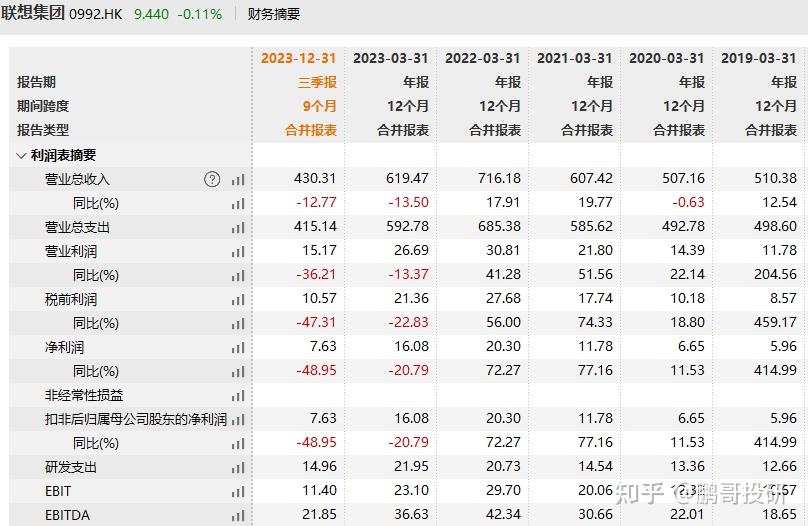
Task: Select the 财务摘要 tab
Action: tap(274, 14)
